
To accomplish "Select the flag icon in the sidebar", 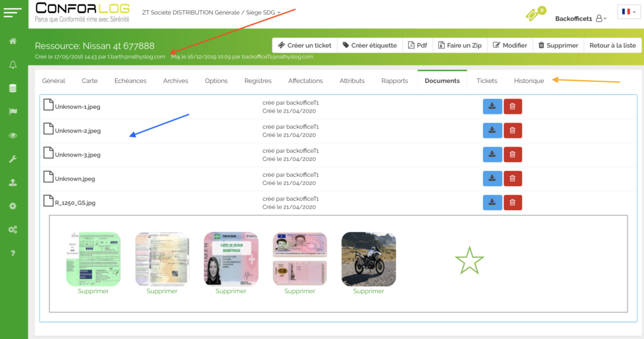I will click(x=13, y=112).
